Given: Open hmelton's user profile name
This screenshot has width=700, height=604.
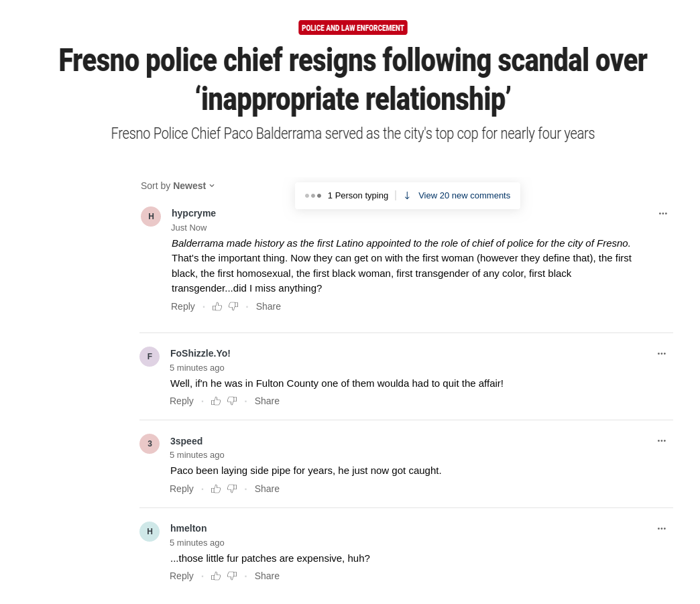Looking at the screenshot, I should coord(188,528).
